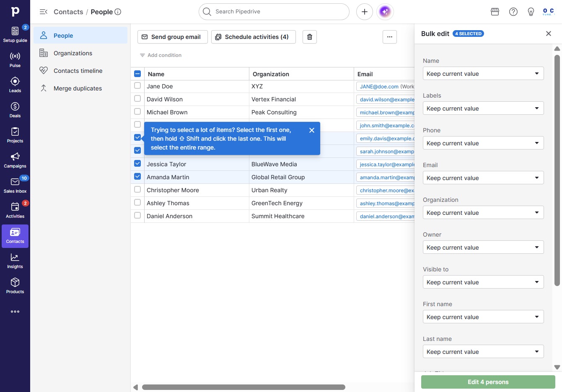Select the David Wilson checkbox
The image size is (562, 392).
[137, 98]
